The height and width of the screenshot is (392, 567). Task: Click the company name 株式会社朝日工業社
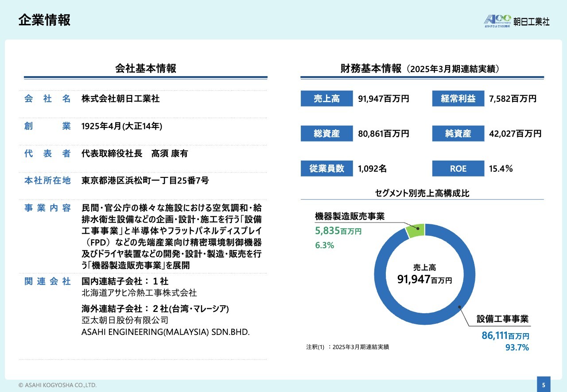click(120, 99)
